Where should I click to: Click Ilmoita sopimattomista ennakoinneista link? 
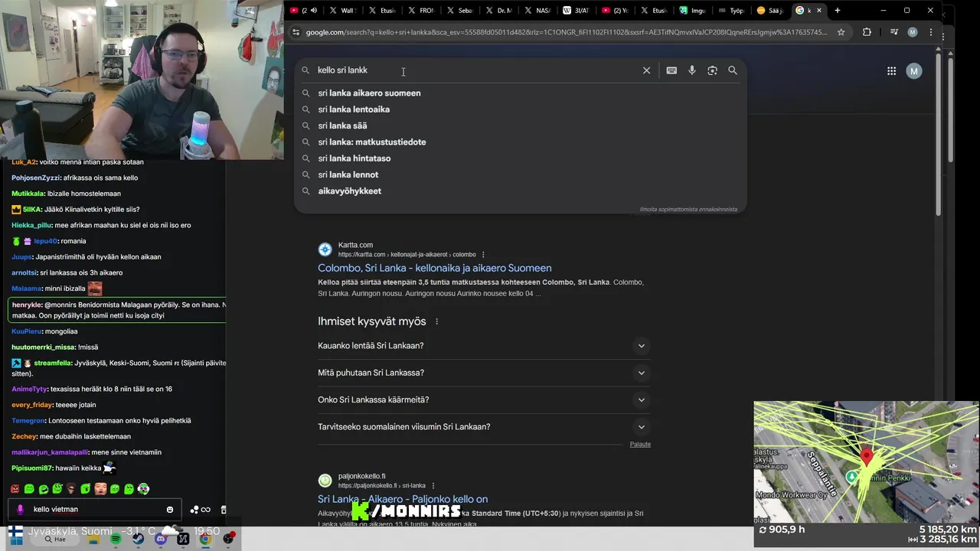click(x=688, y=209)
